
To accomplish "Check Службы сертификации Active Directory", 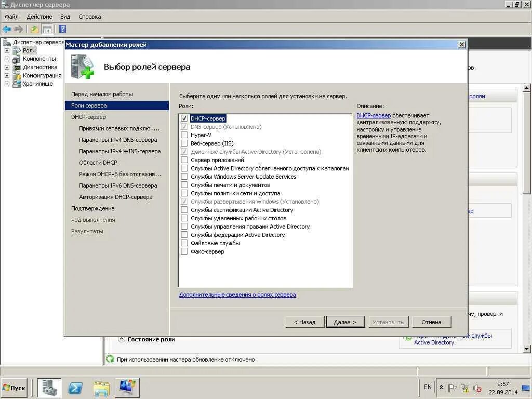I will [x=184, y=210].
